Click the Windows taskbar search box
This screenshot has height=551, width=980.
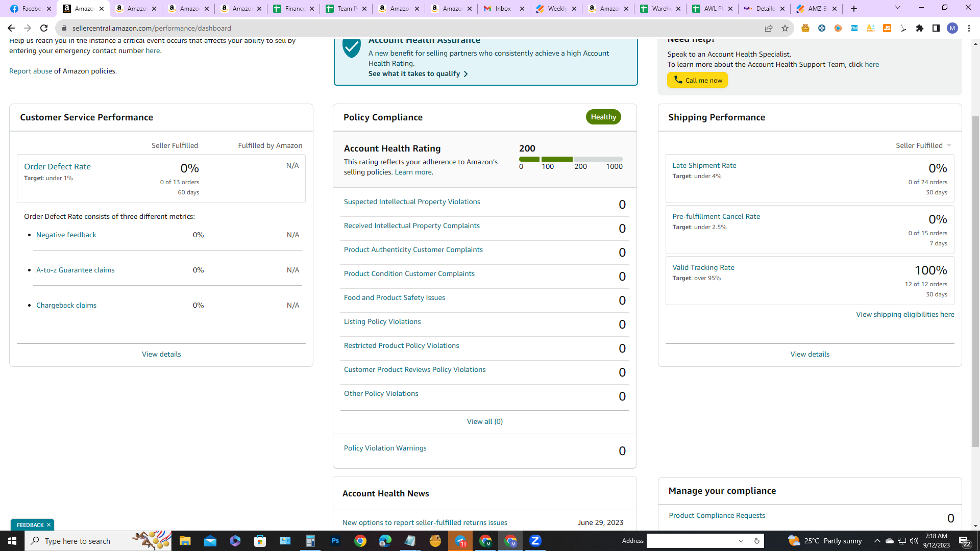98,541
